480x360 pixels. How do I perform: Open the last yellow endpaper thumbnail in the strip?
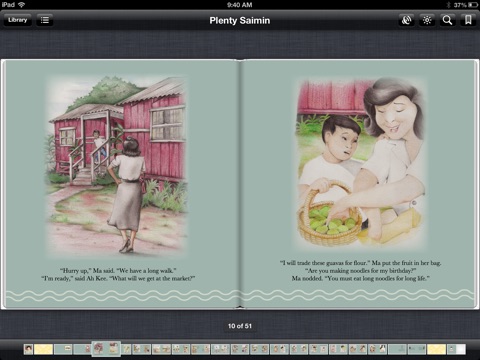point(436,349)
